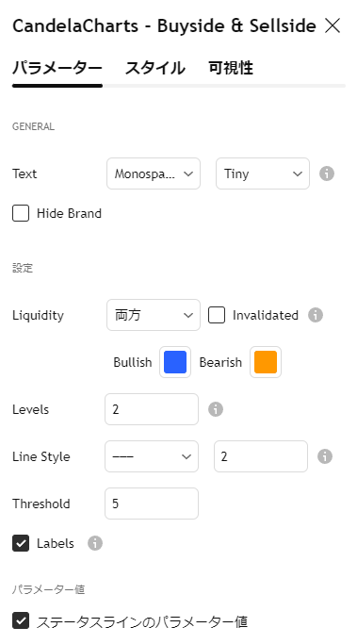Expand the Liquidity 両方 dropdown
Screen dimensions: 357x644
coord(154,315)
